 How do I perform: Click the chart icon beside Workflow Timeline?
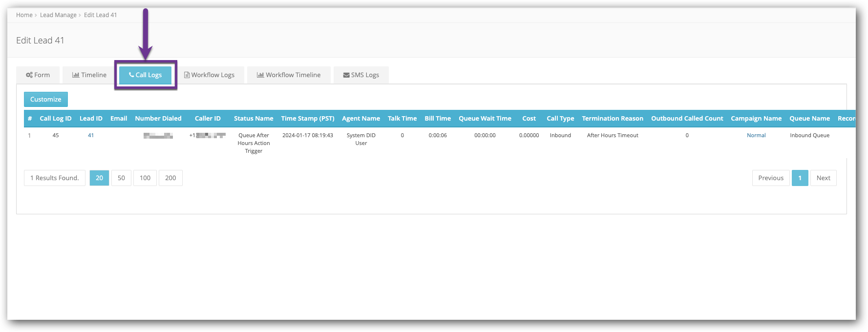coord(260,75)
